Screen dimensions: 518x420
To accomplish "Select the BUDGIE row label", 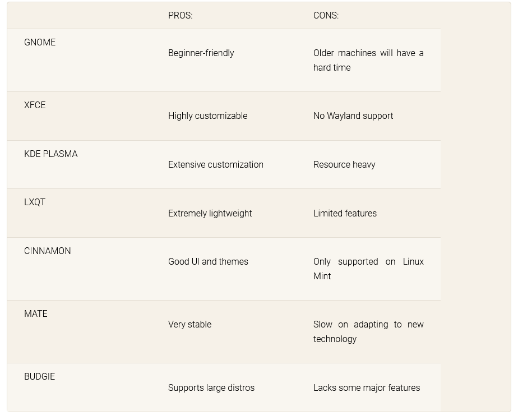I will (x=39, y=377).
